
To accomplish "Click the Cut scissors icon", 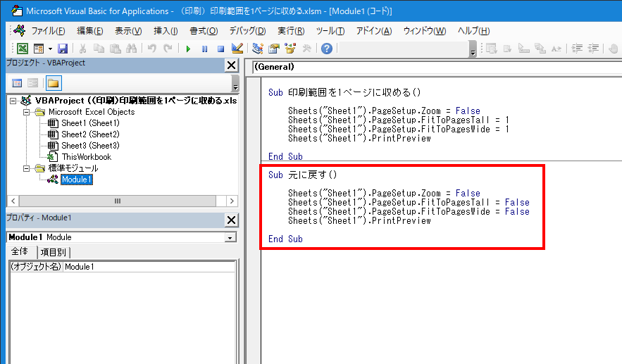I will (x=82, y=49).
